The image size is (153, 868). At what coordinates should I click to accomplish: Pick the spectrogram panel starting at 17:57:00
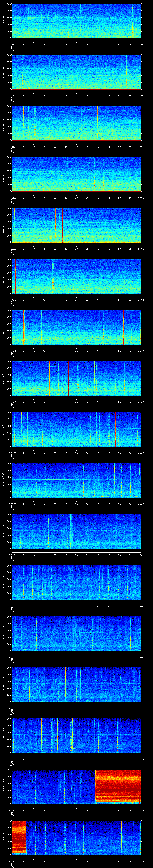(x=76, y=583)
